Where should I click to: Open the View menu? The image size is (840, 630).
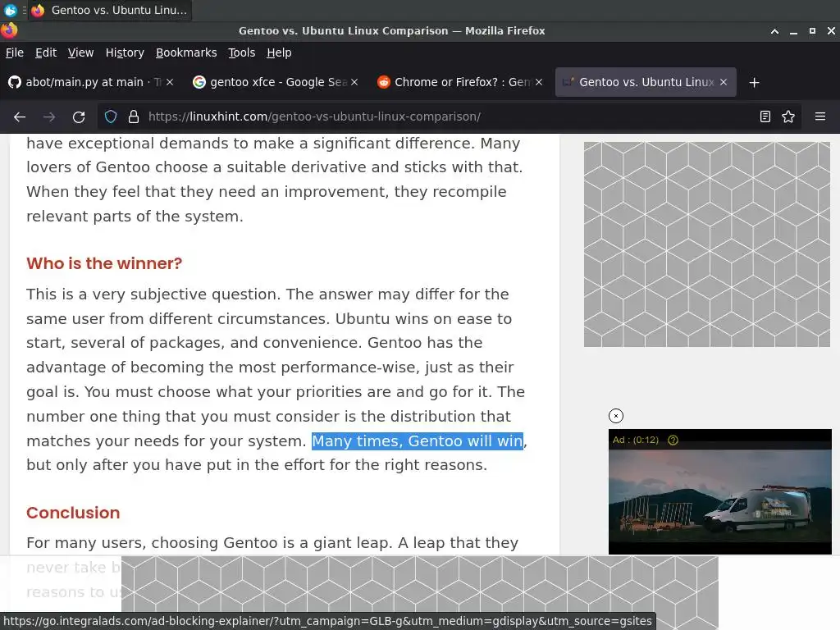point(81,52)
